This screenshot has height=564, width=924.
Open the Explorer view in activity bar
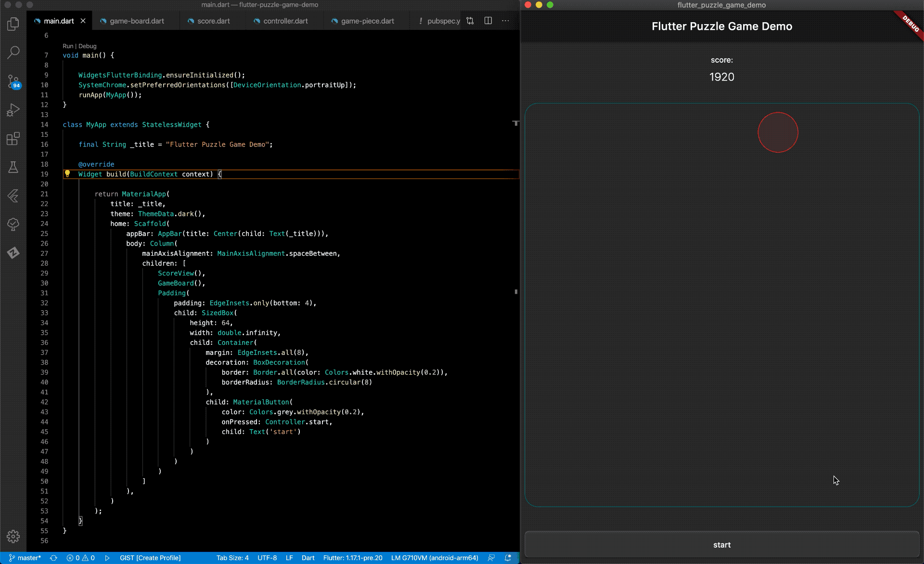[x=13, y=24]
